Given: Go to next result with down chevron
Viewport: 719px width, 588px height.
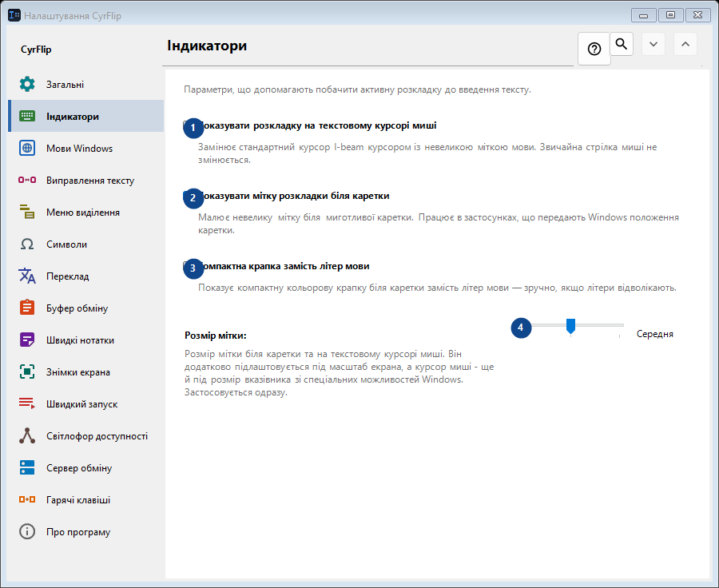Looking at the screenshot, I should (653, 44).
